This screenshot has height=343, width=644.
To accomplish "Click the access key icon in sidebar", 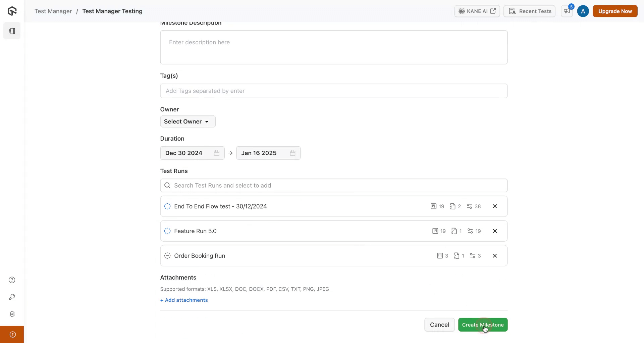I will pos(12,297).
